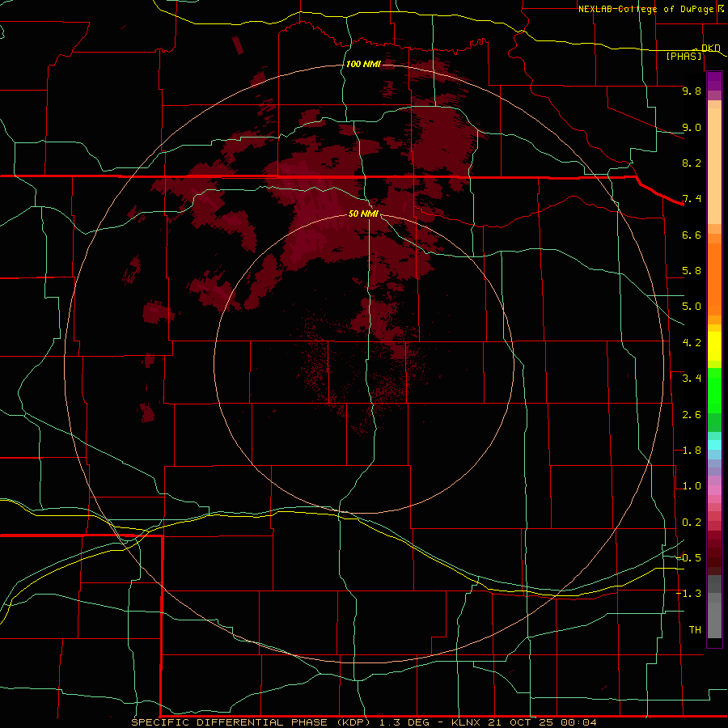Click the 9.0 value on the color scale

[692, 127]
